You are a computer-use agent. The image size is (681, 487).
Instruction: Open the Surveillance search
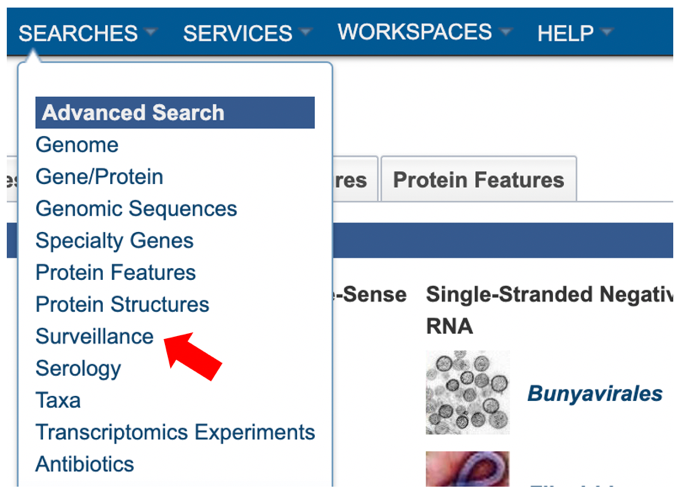[x=95, y=337]
